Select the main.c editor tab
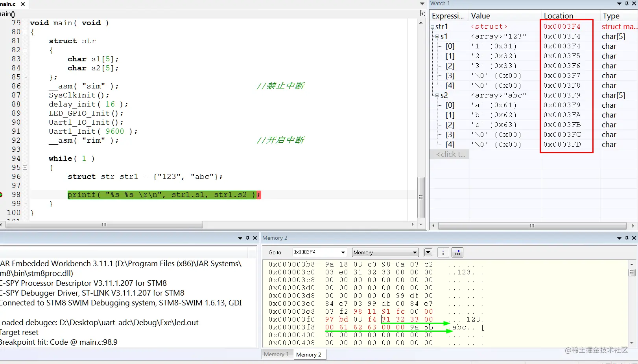Image resolution: width=638 pixels, height=364 pixels. click(x=8, y=4)
